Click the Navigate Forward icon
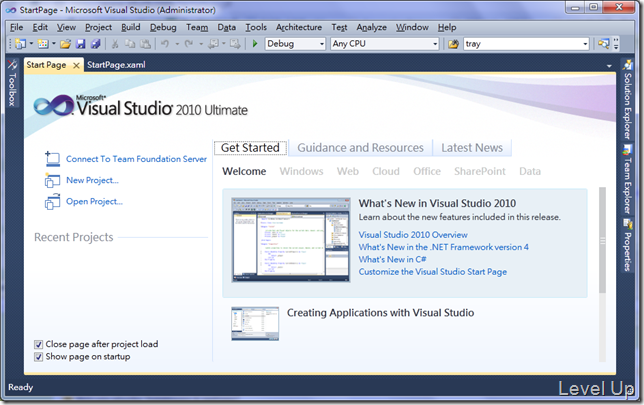The height and width of the screenshot is (405, 644). coord(235,44)
